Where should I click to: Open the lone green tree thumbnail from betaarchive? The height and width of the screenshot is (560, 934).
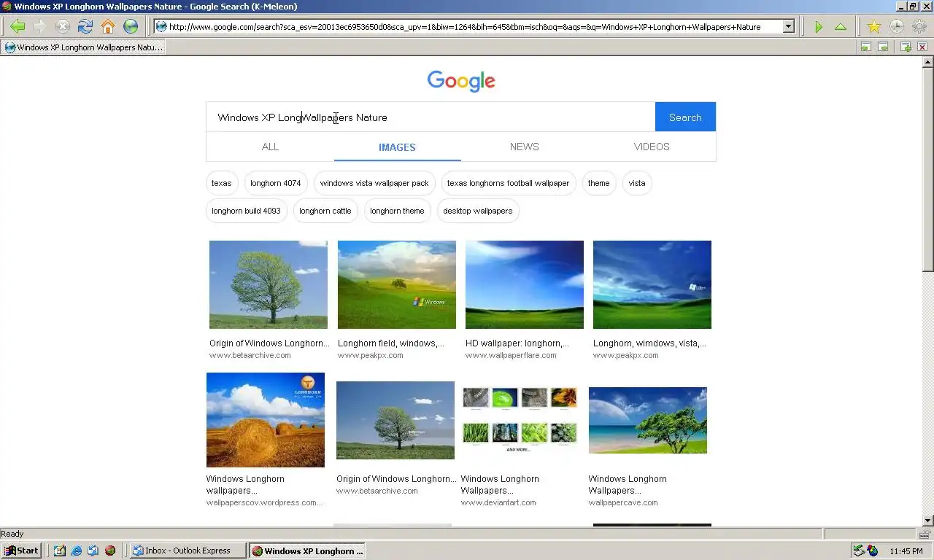[x=269, y=284]
